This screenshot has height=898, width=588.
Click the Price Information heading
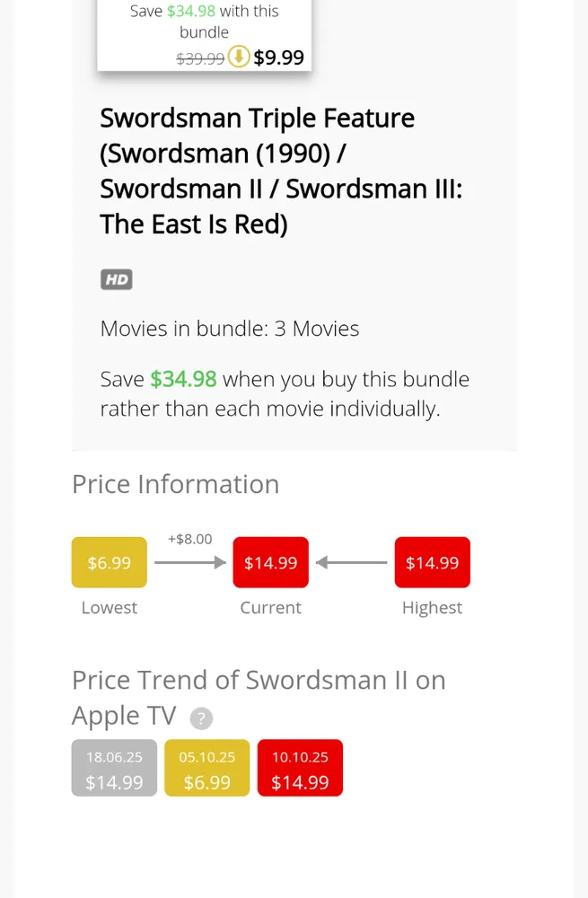pos(175,484)
